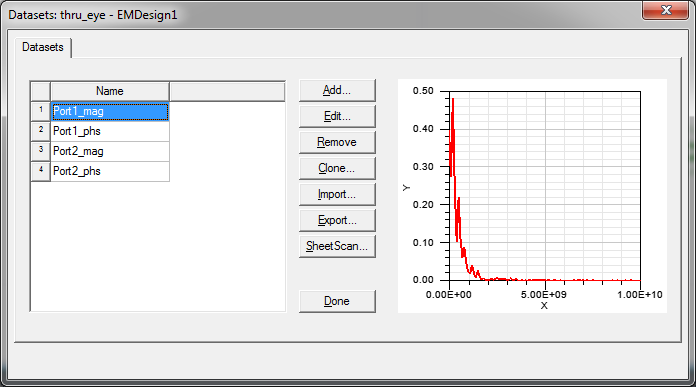Open the Import... dialog
The image size is (696, 387).
point(337,194)
